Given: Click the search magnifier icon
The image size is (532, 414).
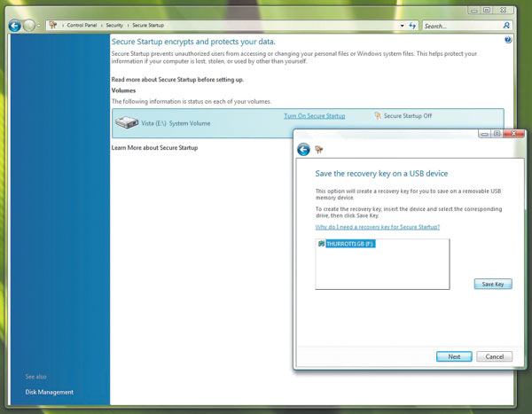Looking at the screenshot, I should [506, 26].
